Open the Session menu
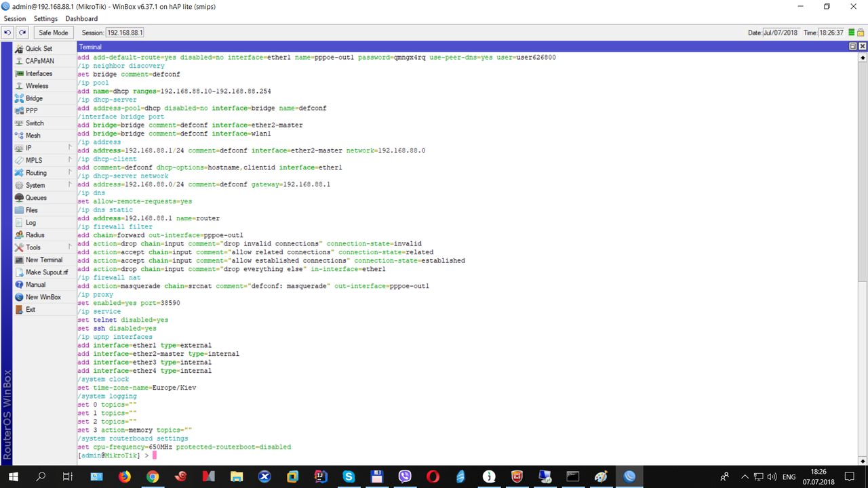 (15, 19)
